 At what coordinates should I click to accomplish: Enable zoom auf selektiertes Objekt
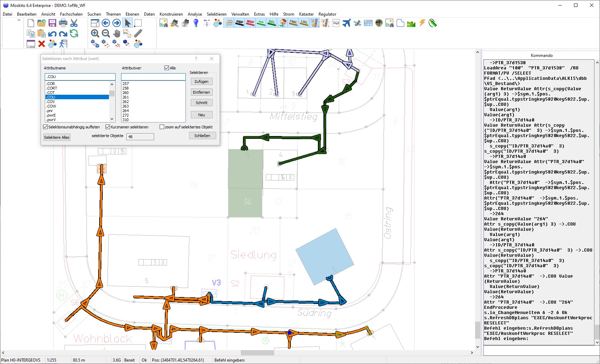[162, 127]
